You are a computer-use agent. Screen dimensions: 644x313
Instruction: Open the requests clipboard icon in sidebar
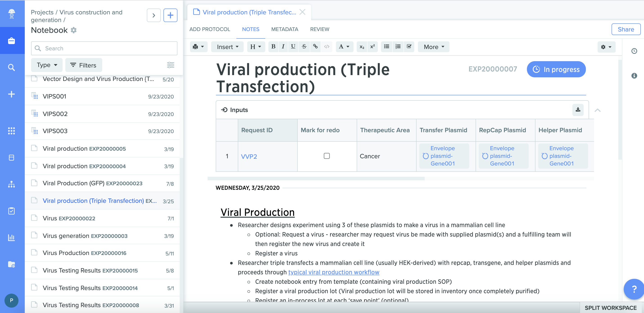coord(11,211)
